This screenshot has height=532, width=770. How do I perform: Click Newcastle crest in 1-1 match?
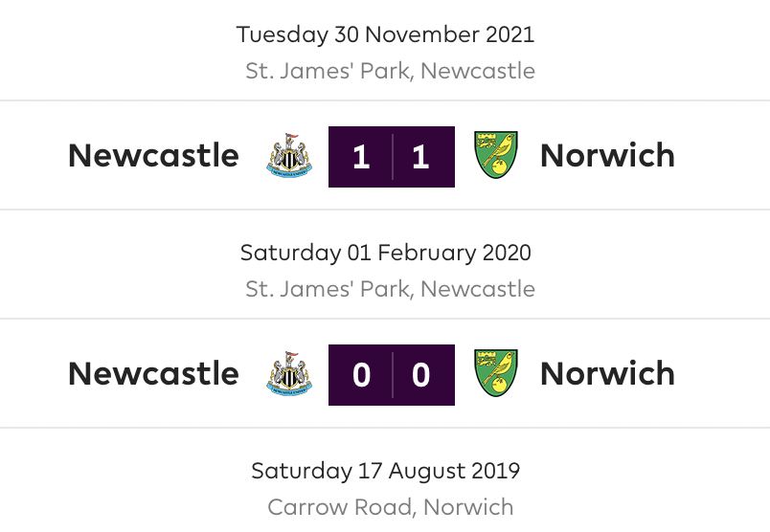(289, 156)
